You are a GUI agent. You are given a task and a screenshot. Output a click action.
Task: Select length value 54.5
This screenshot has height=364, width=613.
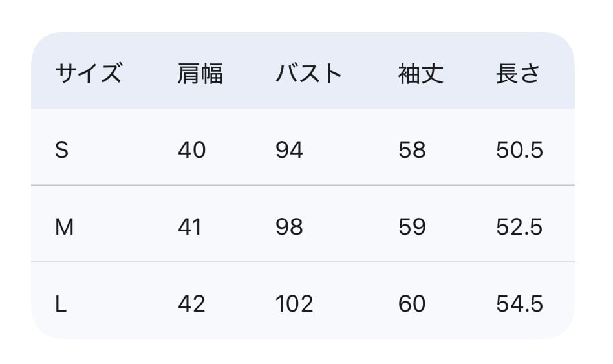click(x=519, y=304)
